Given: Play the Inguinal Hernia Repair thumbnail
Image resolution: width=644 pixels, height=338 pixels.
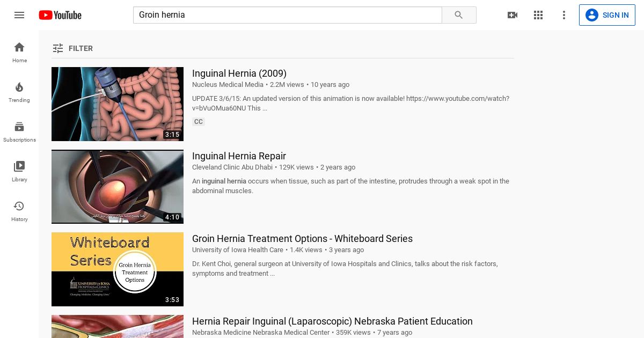Looking at the screenshot, I should [118, 187].
